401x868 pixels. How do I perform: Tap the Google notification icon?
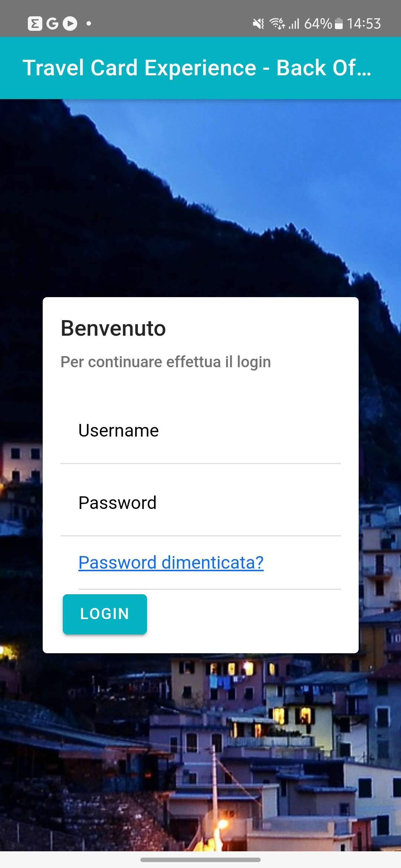tap(52, 24)
